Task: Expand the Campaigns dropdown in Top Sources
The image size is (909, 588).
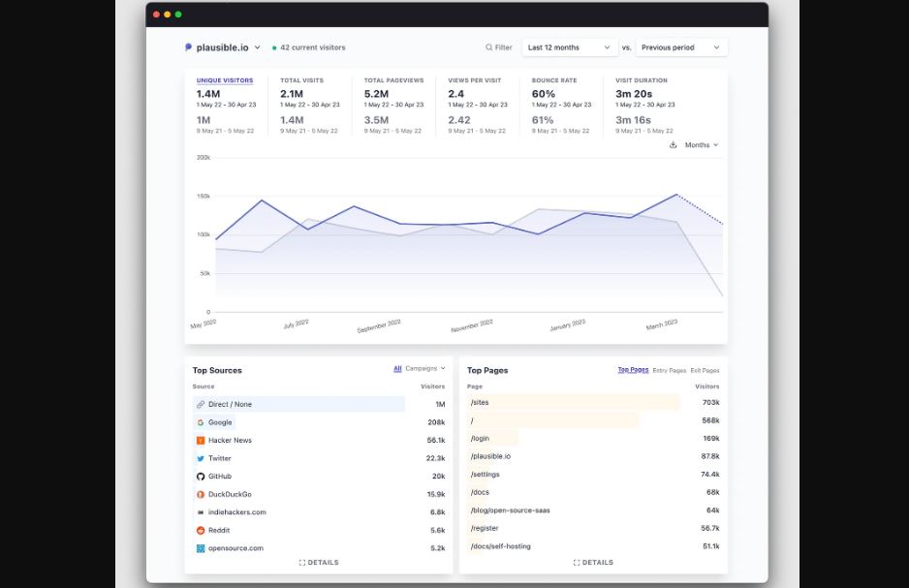Action: (424, 368)
